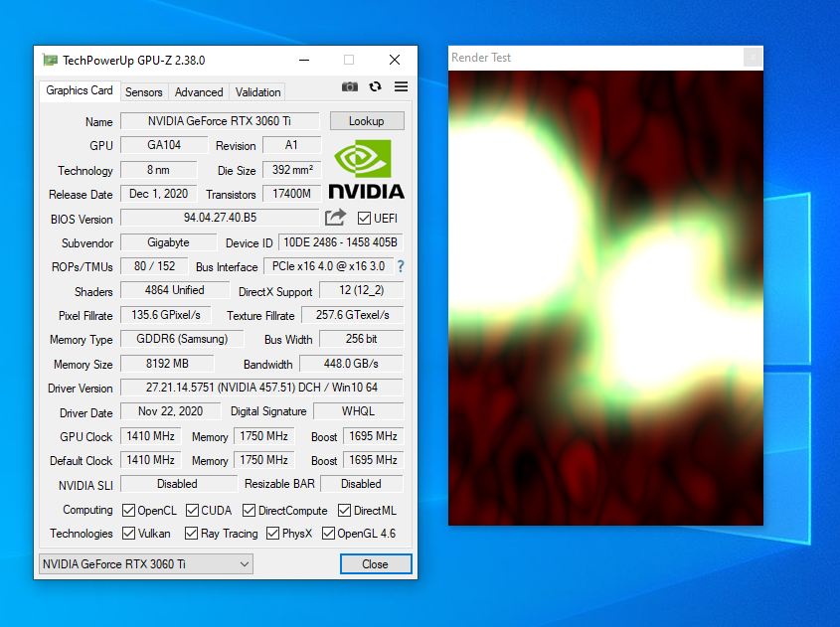The width and height of the screenshot is (840, 627).
Task: Click the Memory Type value GDDR6 (Samsung)
Action: [182, 339]
